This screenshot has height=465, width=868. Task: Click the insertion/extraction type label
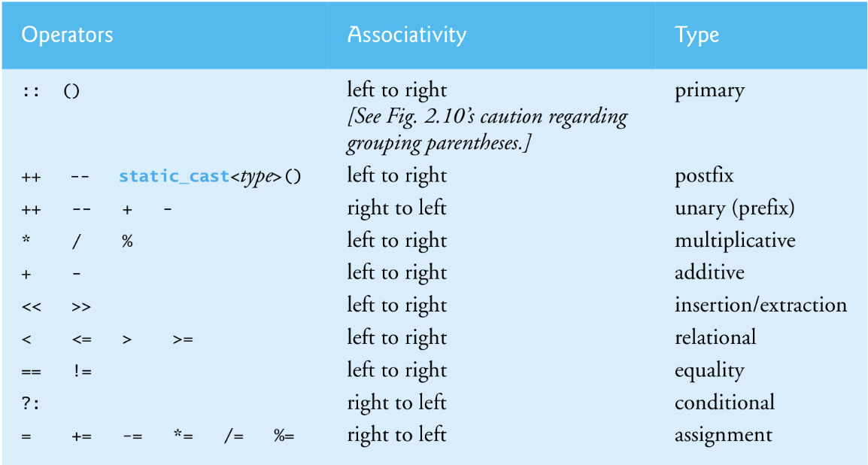[x=760, y=305]
